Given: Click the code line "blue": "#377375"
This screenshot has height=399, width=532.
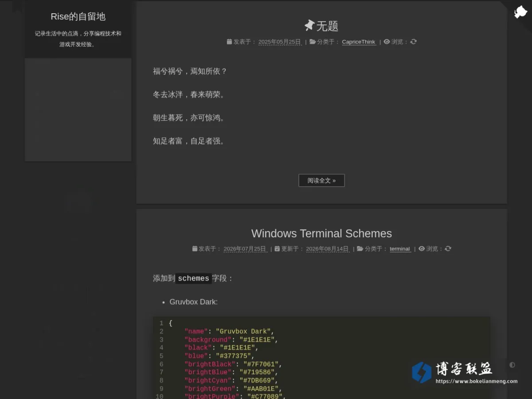Looking at the screenshot, I should [219, 356].
